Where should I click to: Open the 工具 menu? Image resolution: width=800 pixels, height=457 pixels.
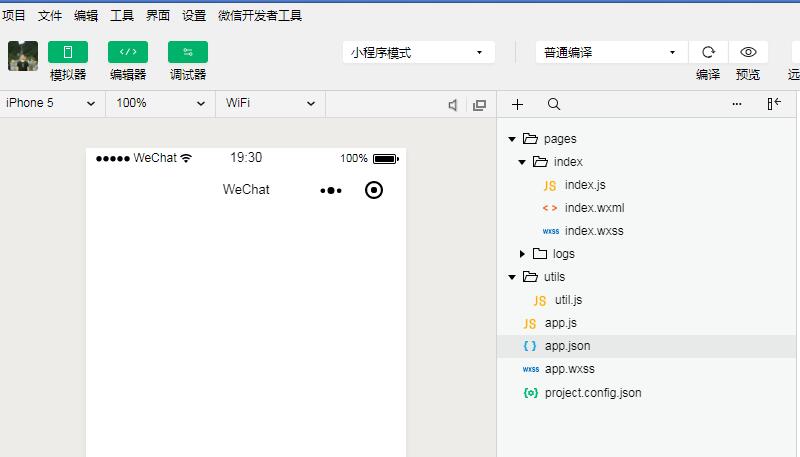coord(122,16)
